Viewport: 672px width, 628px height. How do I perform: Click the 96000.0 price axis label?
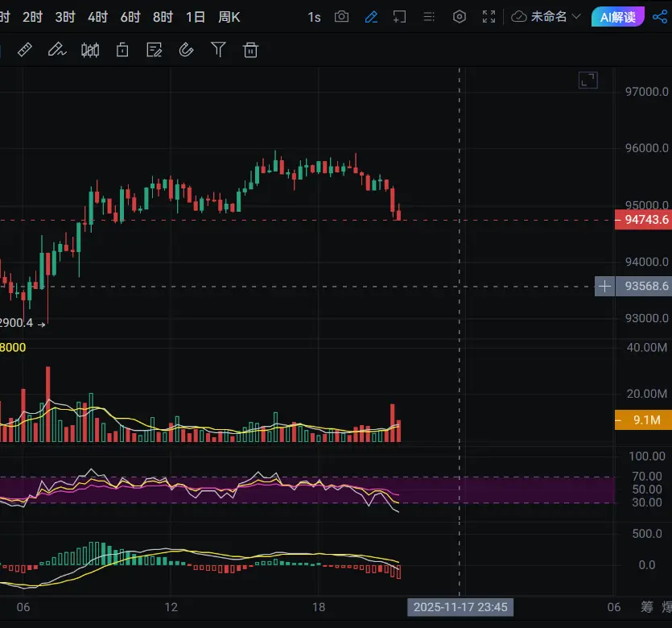[x=646, y=148]
